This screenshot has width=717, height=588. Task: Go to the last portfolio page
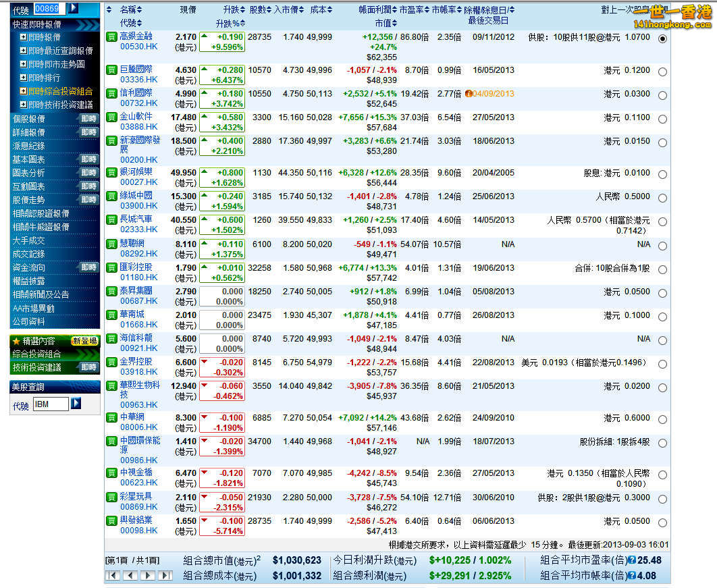[165, 576]
